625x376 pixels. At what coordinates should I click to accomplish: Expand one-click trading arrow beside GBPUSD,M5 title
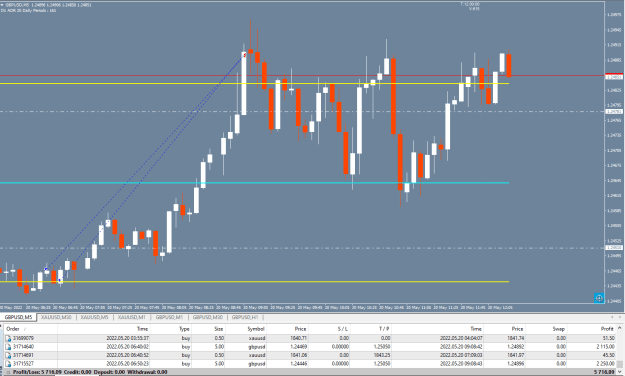click(2, 5)
